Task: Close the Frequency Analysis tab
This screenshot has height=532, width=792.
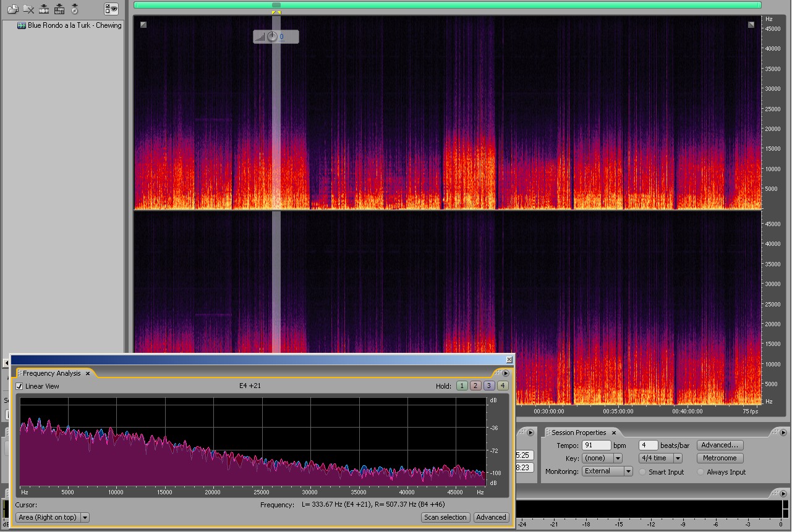Action: click(88, 373)
